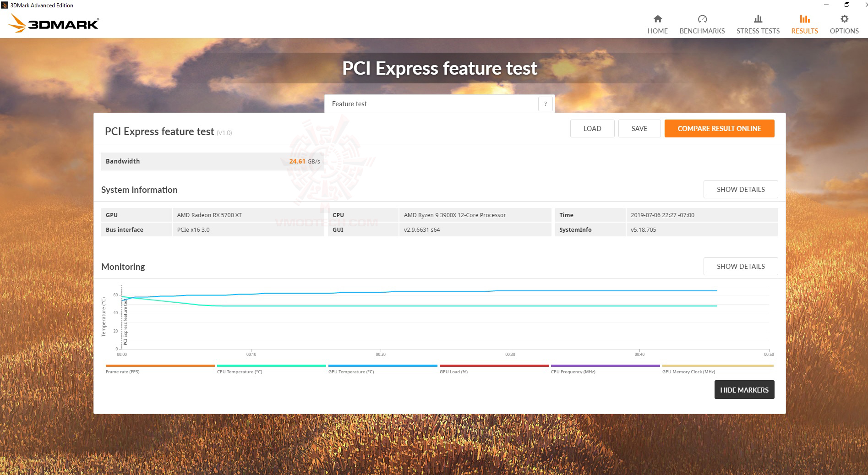Select the HOME tab label

tap(657, 31)
